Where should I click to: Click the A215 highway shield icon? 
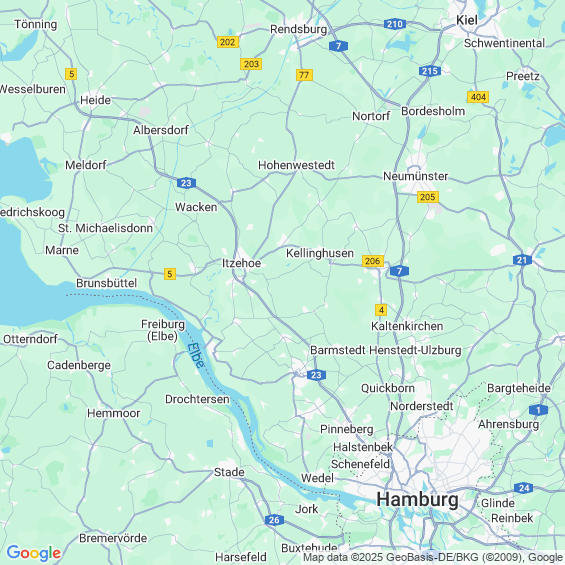430,71
